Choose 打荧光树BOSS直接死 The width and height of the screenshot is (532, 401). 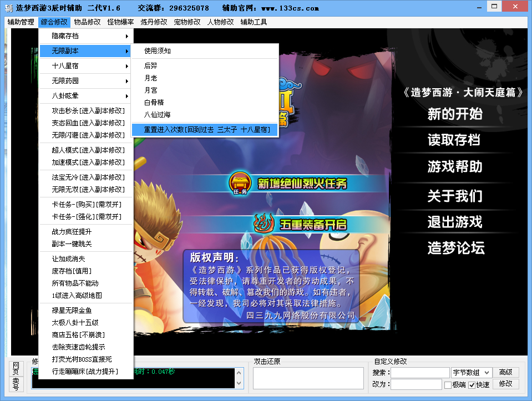[86, 359]
